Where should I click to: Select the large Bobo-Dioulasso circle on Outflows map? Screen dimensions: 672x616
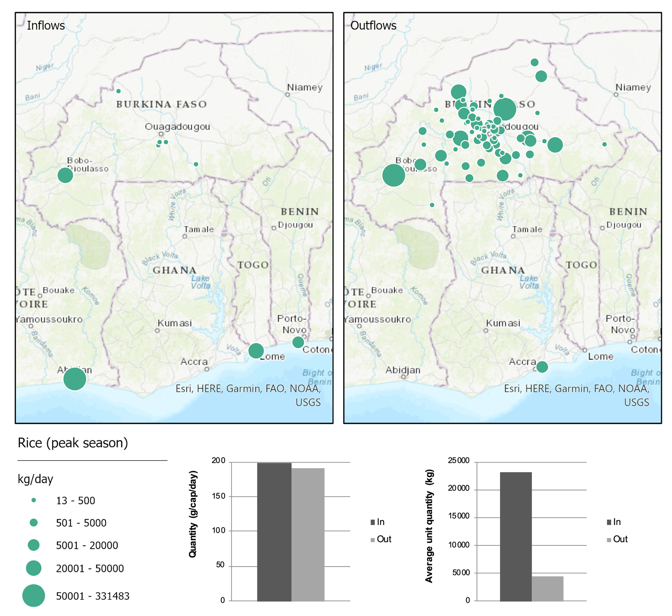click(394, 175)
